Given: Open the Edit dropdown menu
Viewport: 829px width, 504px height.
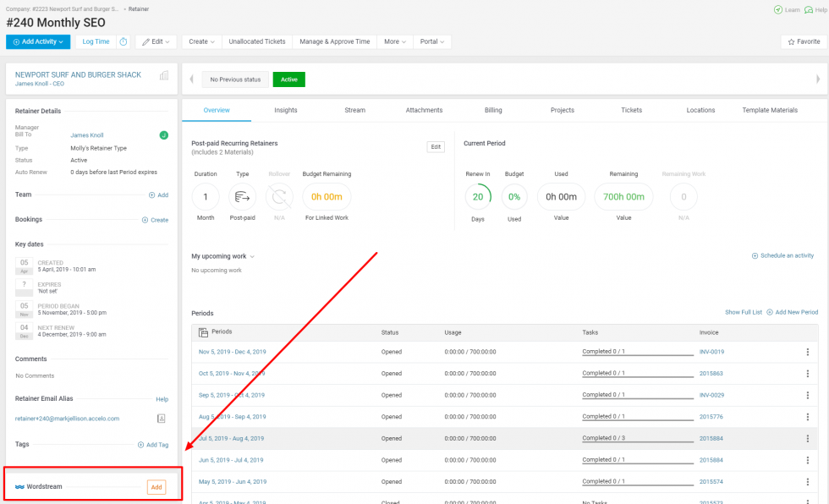Looking at the screenshot, I should tap(156, 41).
